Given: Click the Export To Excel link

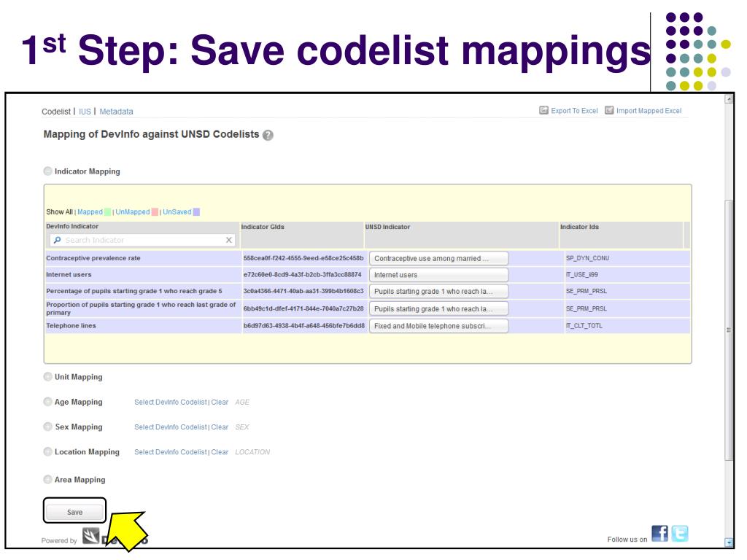Looking at the screenshot, I should 574,111.
